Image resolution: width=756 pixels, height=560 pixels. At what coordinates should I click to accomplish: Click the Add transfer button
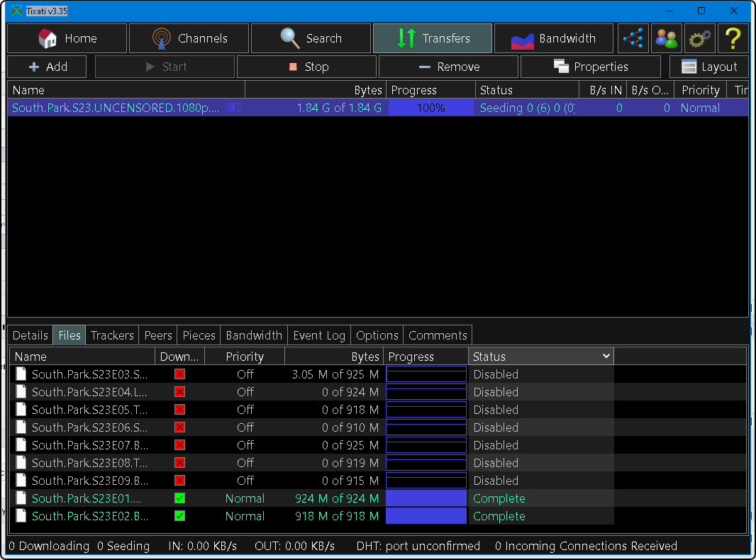pyautogui.click(x=48, y=67)
